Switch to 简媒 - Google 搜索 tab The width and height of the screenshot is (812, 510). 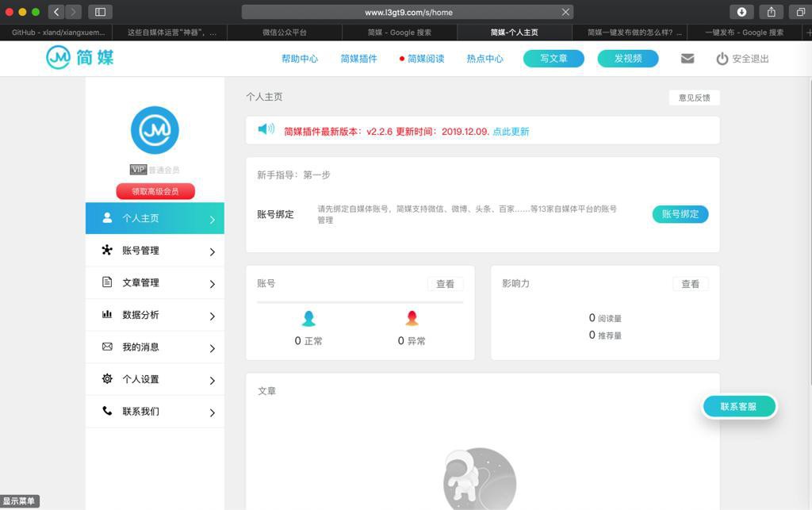(x=400, y=32)
